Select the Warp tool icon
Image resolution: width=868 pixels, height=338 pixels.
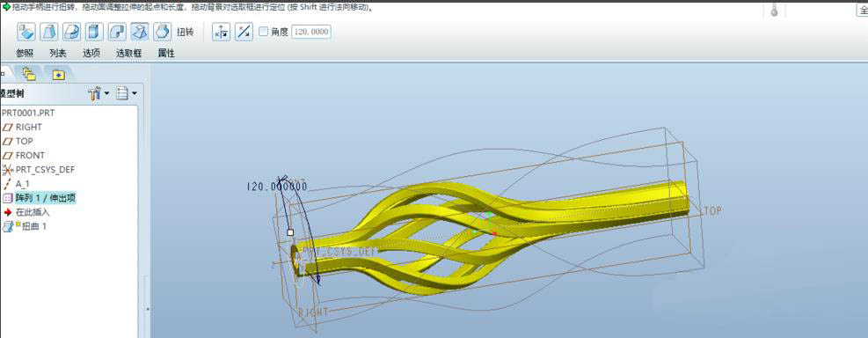(x=49, y=33)
